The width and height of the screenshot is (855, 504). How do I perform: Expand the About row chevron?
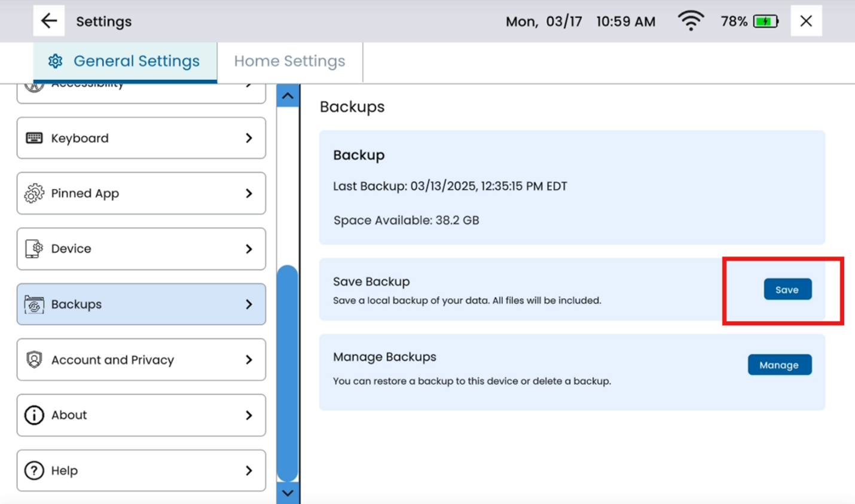click(x=249, y=415)
